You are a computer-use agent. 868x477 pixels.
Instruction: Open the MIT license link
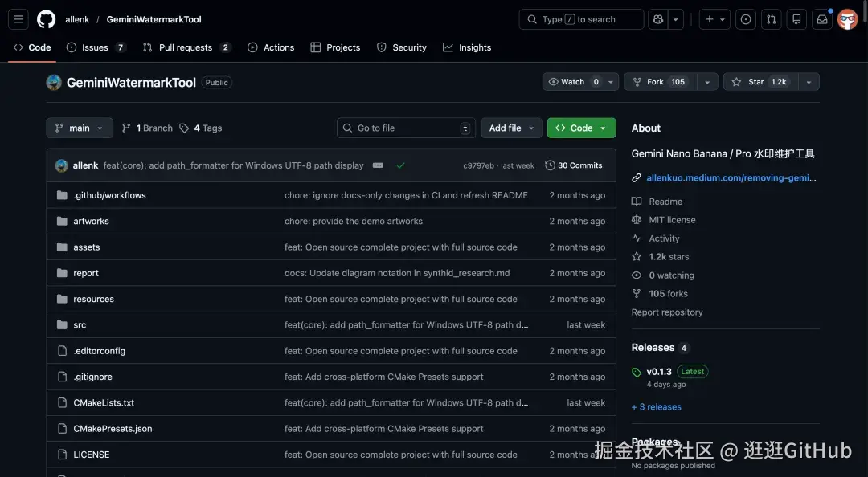pyautogui.click(x=672, y=220)
